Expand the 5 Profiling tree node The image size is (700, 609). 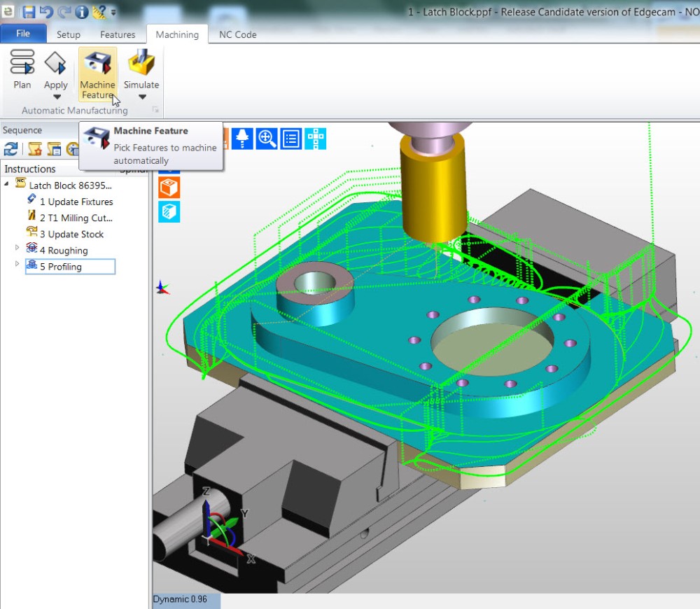[x=17, y=264]
